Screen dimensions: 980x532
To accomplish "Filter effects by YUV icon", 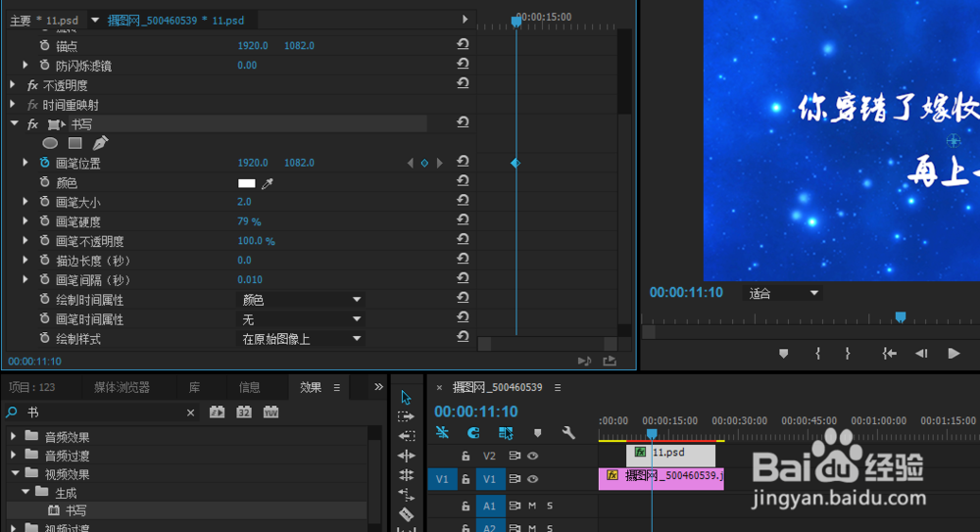I will coord(270,411).
